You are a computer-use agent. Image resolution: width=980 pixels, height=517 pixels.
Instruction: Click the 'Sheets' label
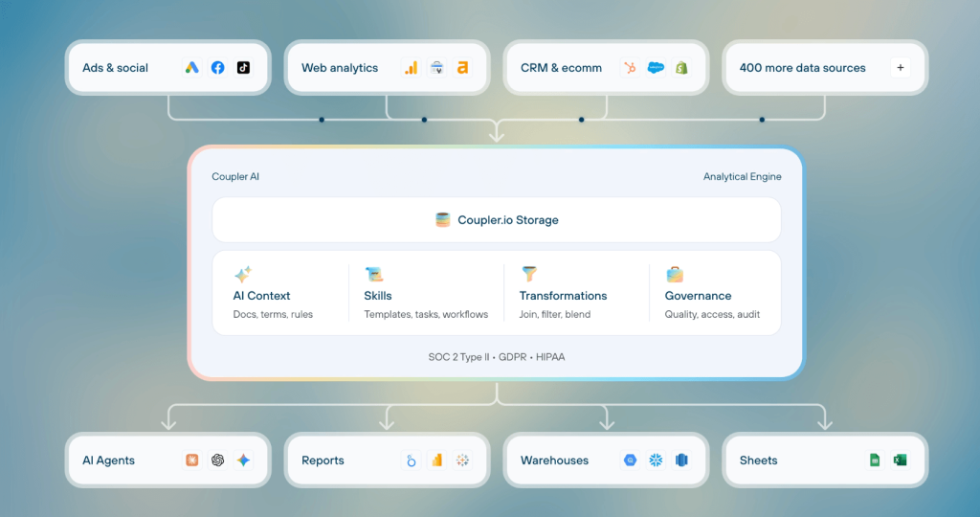(758, 461)
